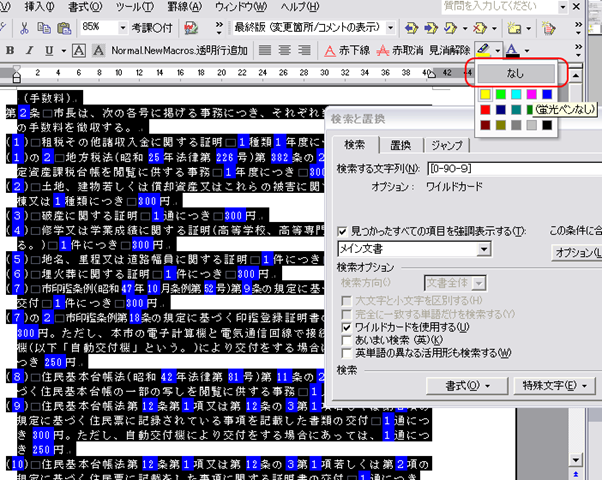Apply character shading (shaded A) icon
Image resolution: width=602 pixels, height=480 pixels.
98,50
